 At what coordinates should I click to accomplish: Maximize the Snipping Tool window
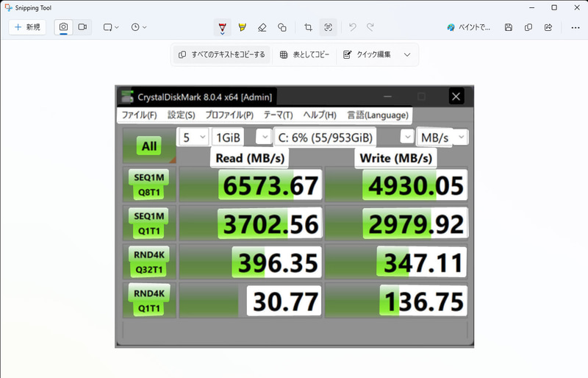[x=554, y=7]
